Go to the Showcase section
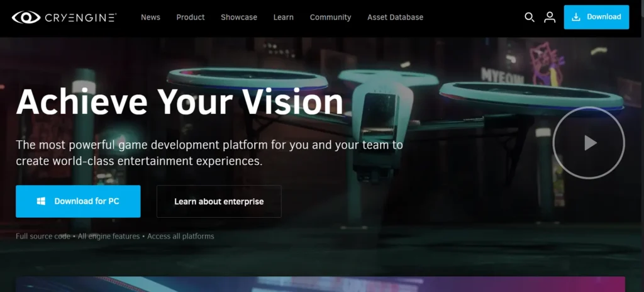Image resolution: width=644 pixels, height=292 pixels. pos(239,17)
